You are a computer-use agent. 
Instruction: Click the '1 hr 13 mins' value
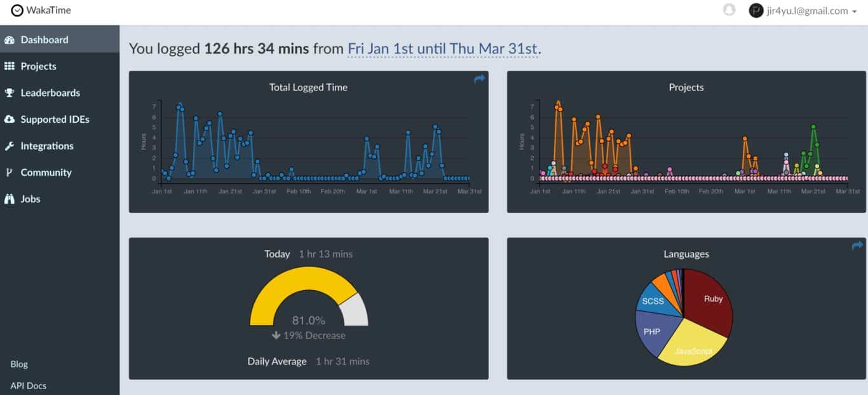click(326, 254)
